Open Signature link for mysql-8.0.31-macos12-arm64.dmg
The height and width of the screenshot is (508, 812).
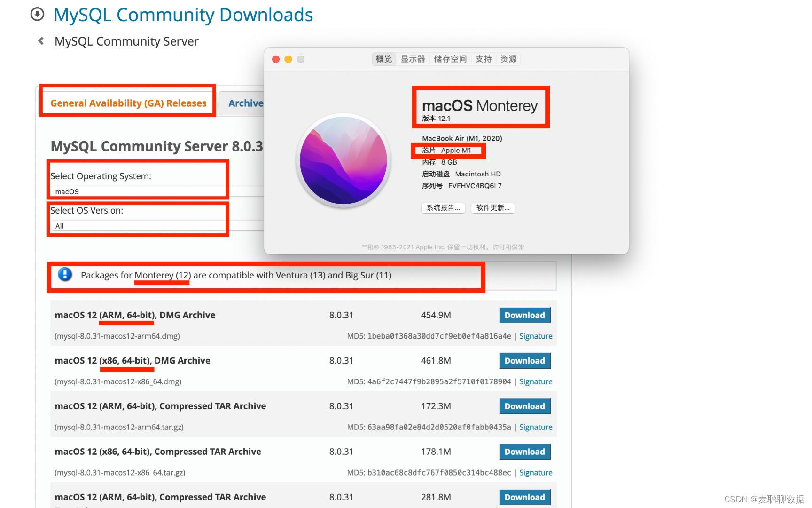536,336
